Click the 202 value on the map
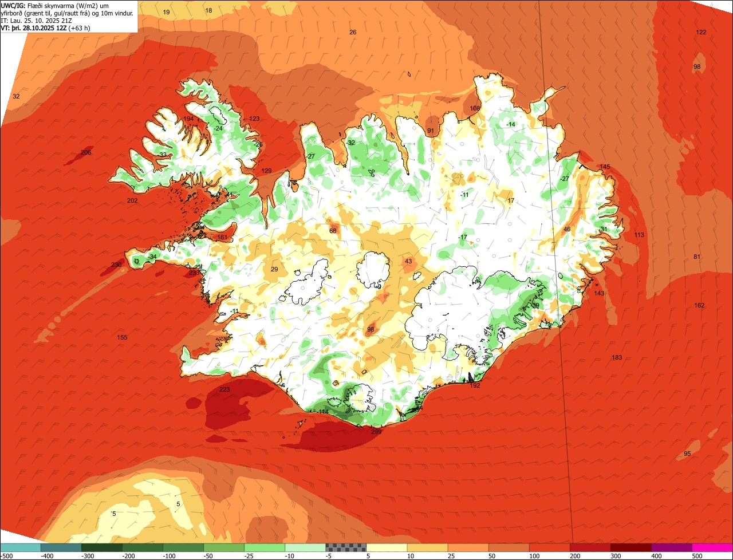Image resolution: width=733 pixels, height=560 pixels. coord(132,200)
